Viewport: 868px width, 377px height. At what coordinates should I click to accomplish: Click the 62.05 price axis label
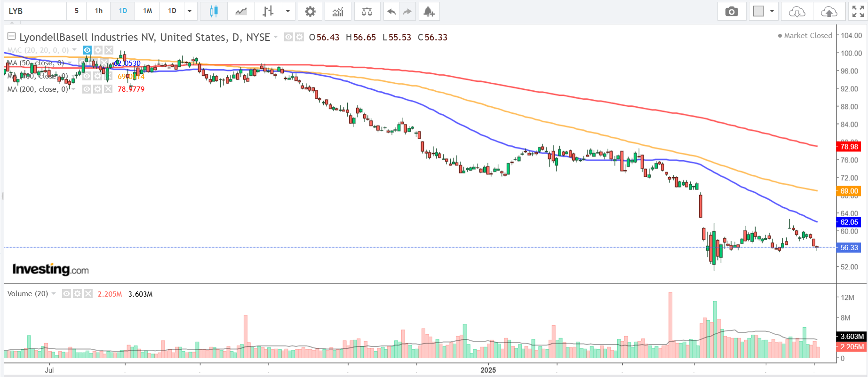point(849,222)
